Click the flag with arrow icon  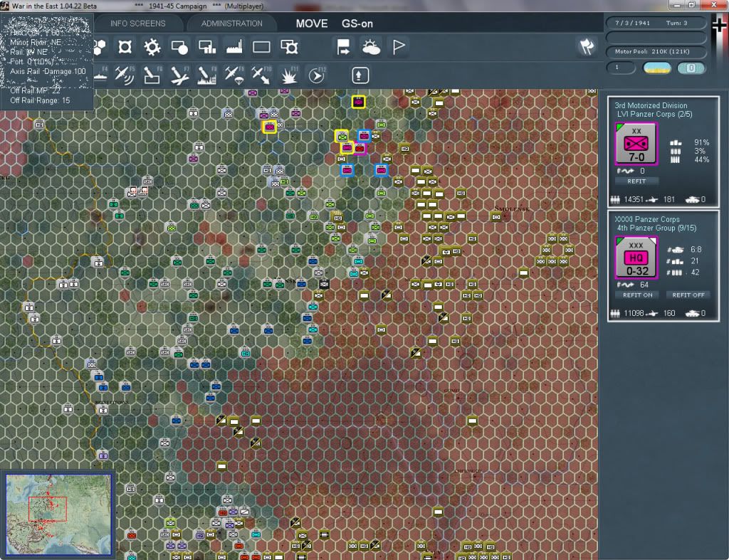343,47
